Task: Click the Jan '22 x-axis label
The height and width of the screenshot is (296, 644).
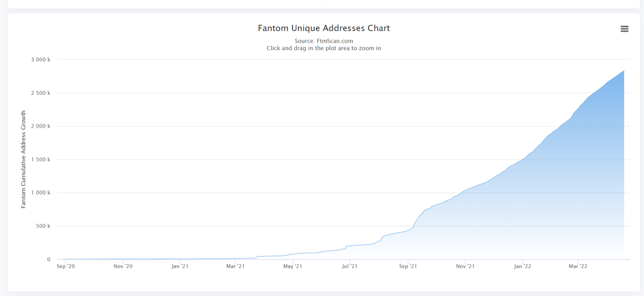Action: click(522, 266)
